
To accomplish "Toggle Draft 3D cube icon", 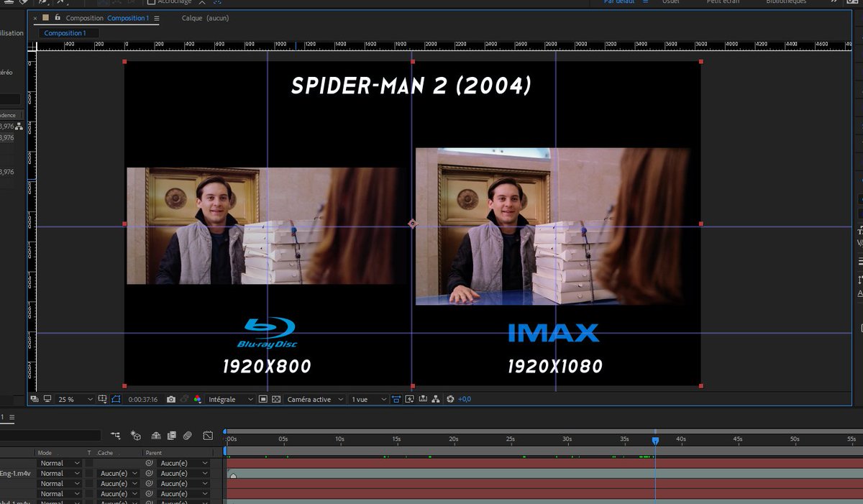I will coord(135,435).
